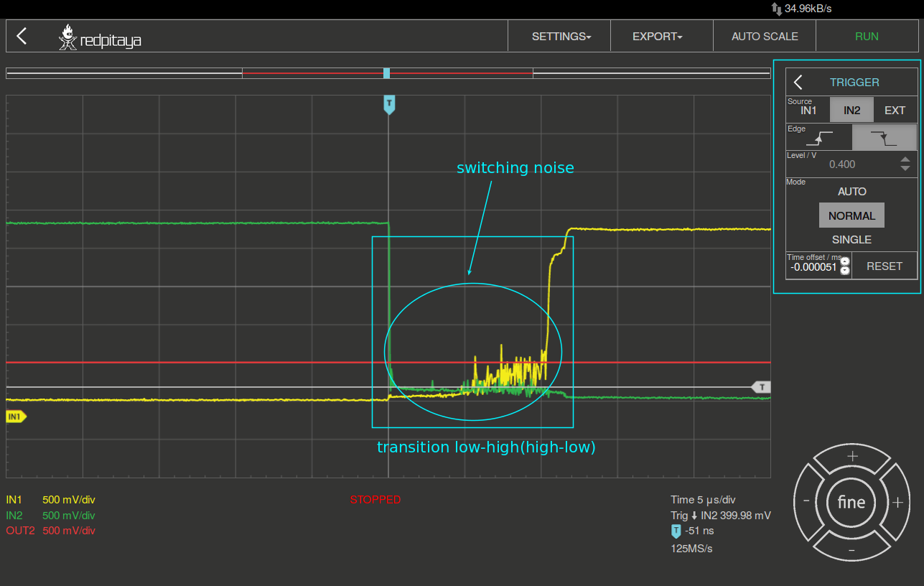
Task: Click the trigger time marker T above graph
Action: (x=389, y=104)
